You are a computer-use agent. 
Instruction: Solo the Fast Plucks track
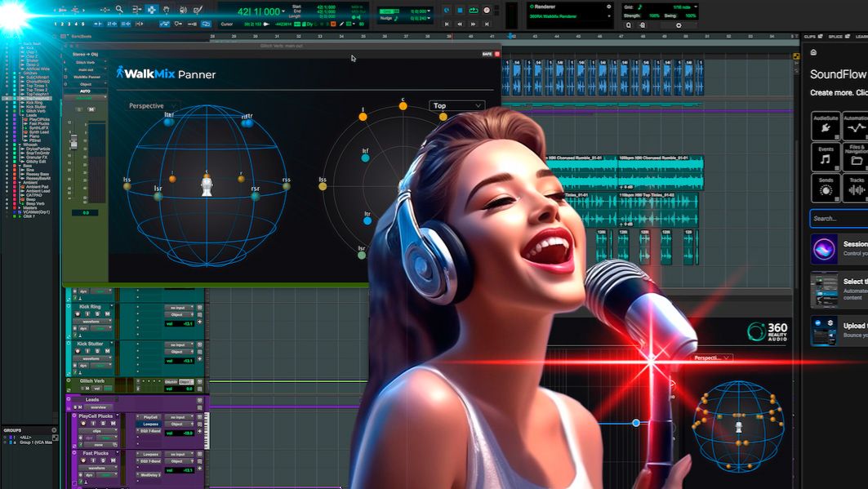point(103,460)
